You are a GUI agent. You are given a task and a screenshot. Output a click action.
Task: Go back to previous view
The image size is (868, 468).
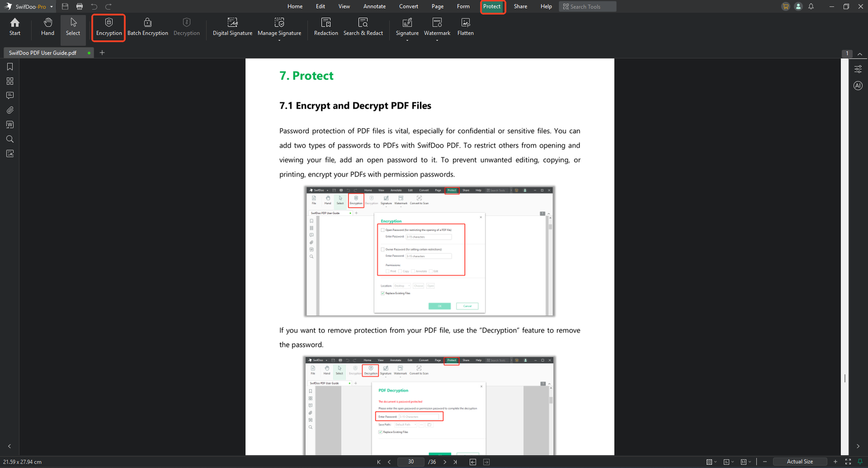click(473, 462)
